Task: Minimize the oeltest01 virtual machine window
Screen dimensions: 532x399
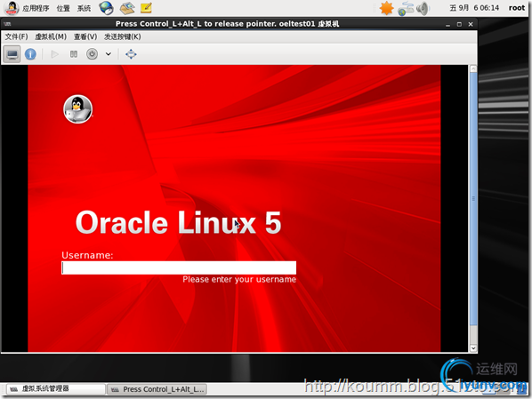Action: click(447, 24)
